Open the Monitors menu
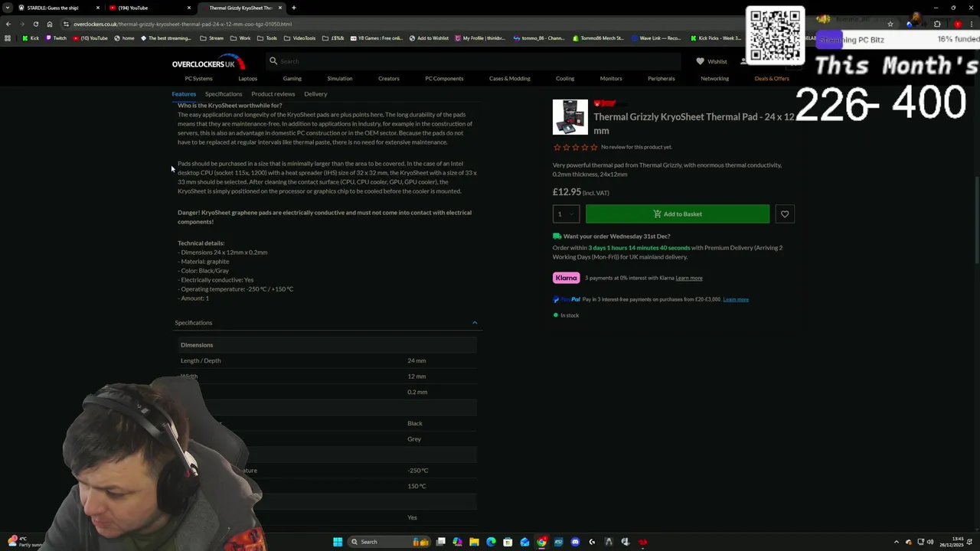The width and height of the screenshot is (980, 551). click(611, 79)
